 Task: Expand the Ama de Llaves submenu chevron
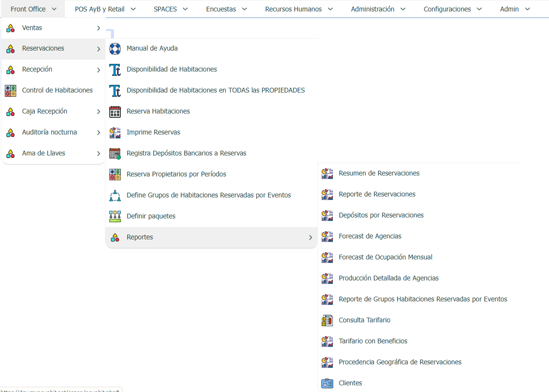coord(98,154)
